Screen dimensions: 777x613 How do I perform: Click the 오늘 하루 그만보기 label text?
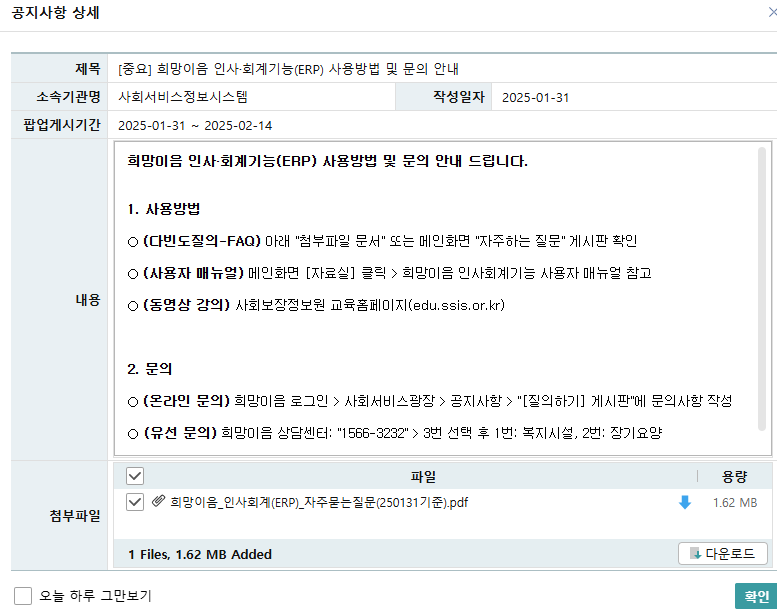(95, 596)
